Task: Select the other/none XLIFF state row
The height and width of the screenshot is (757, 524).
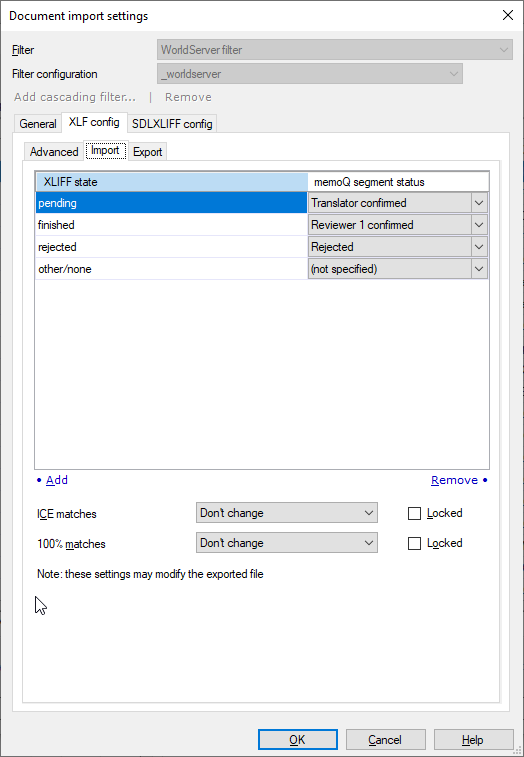Action: pos(171,269)
